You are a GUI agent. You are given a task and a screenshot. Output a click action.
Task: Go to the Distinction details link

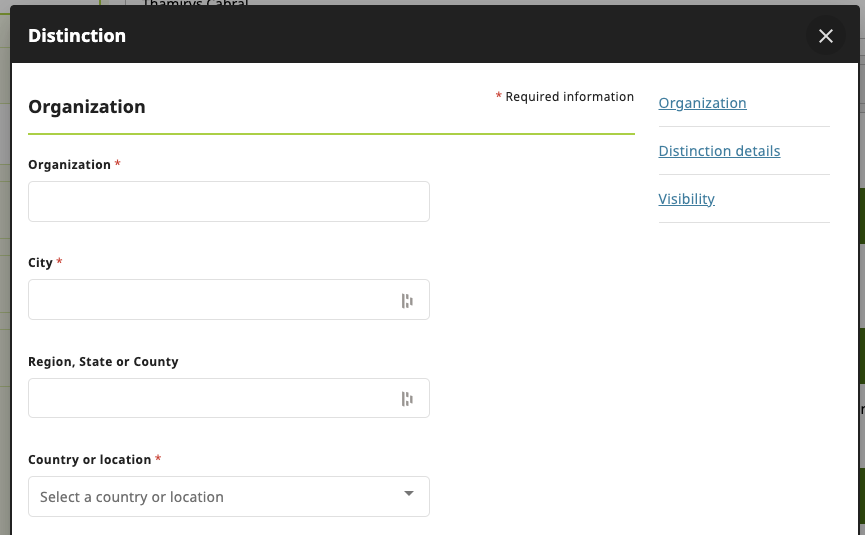pyautogui.click(x=719, y=151)
